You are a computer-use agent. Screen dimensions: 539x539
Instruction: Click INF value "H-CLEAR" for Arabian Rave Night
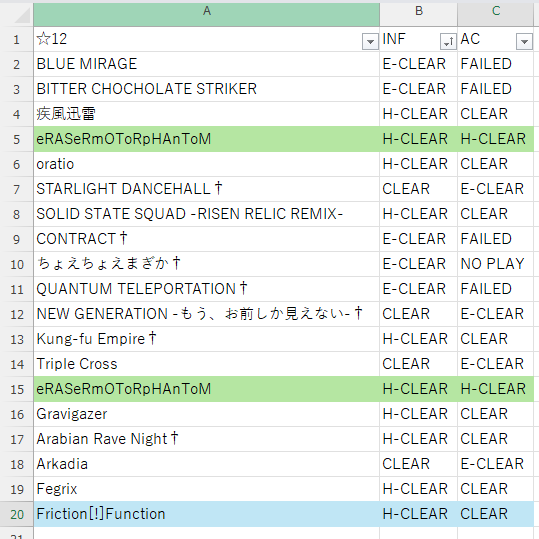(x=415, y=439)
